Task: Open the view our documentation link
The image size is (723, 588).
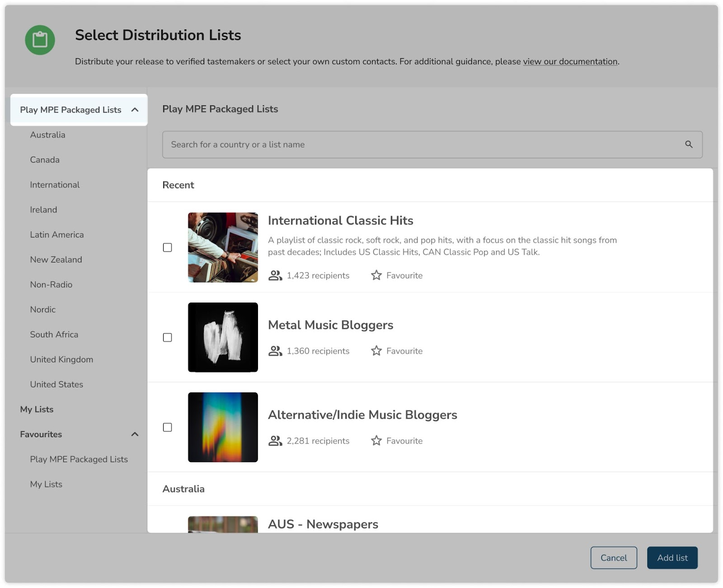Action: 570,61
